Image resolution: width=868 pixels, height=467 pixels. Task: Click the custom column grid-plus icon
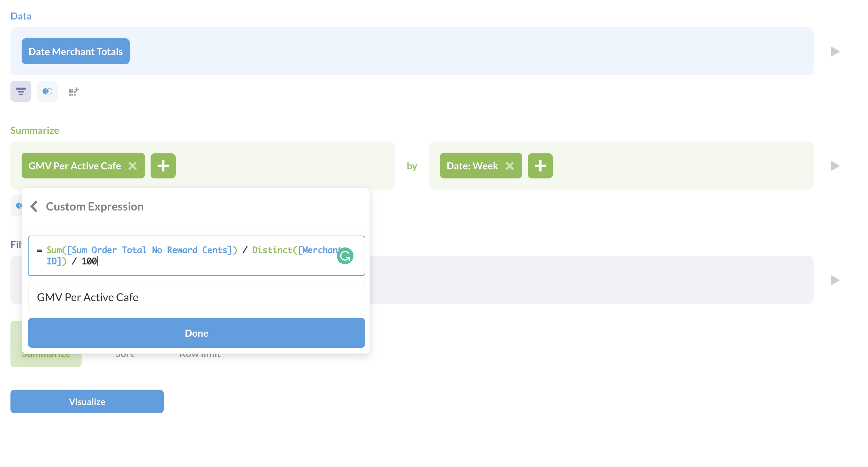click(x=73, y=91)
